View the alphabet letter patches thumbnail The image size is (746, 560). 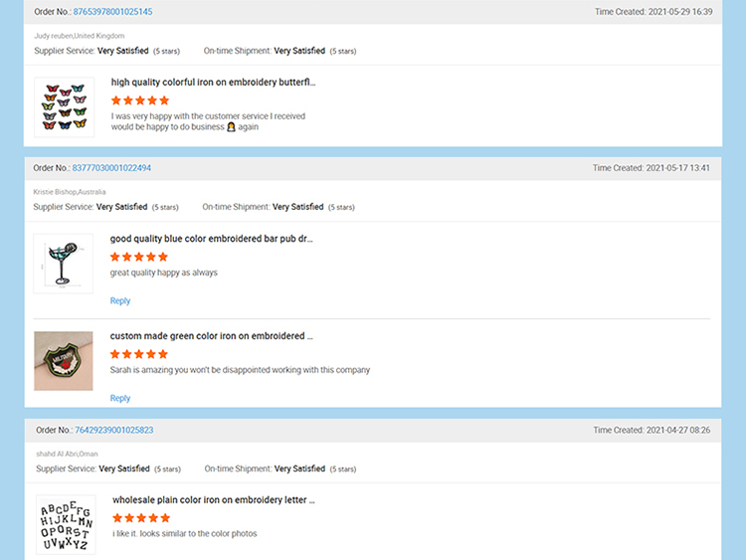click(66, 525)
